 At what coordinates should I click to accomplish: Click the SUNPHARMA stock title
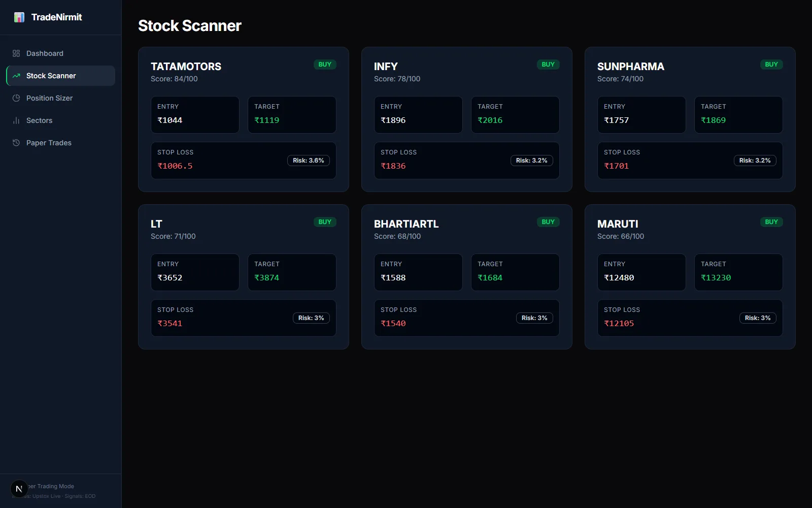tap(631, 67)
